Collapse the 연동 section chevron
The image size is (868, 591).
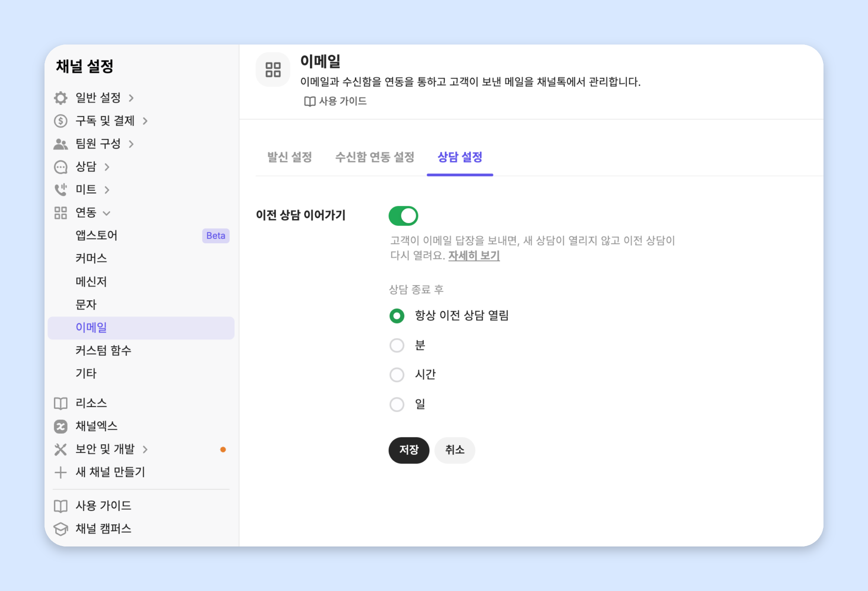coord(106,213)
